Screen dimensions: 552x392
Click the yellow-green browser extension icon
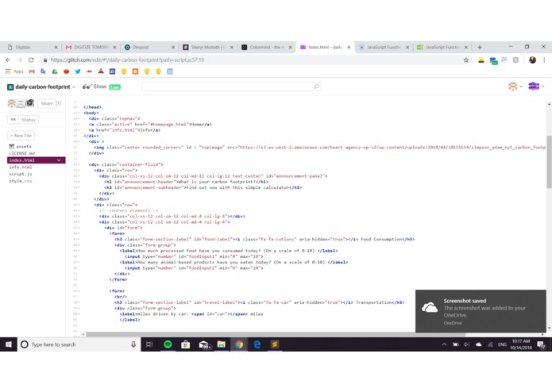click(481, 60)
